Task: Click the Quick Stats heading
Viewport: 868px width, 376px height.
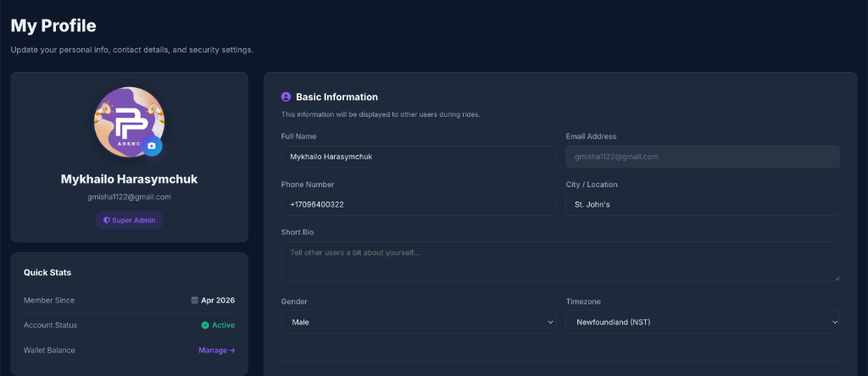Action: tap(47, 273)
